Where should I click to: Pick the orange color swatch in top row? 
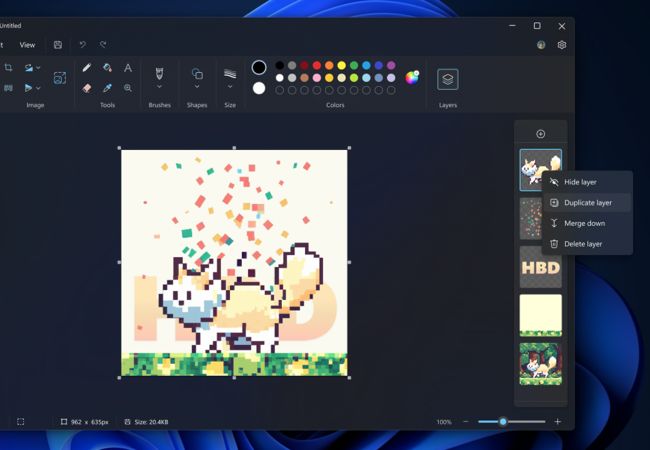(329, 65)
